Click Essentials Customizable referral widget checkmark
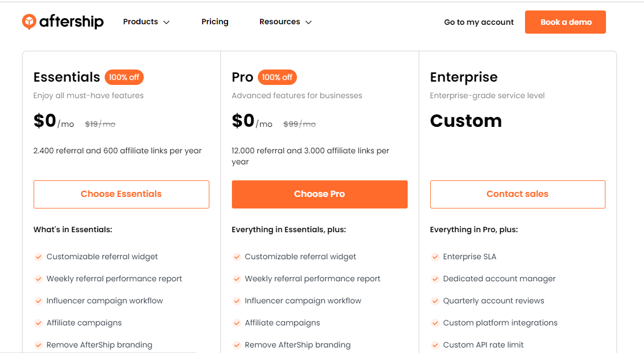644x353 pixels. click(39, 256)
